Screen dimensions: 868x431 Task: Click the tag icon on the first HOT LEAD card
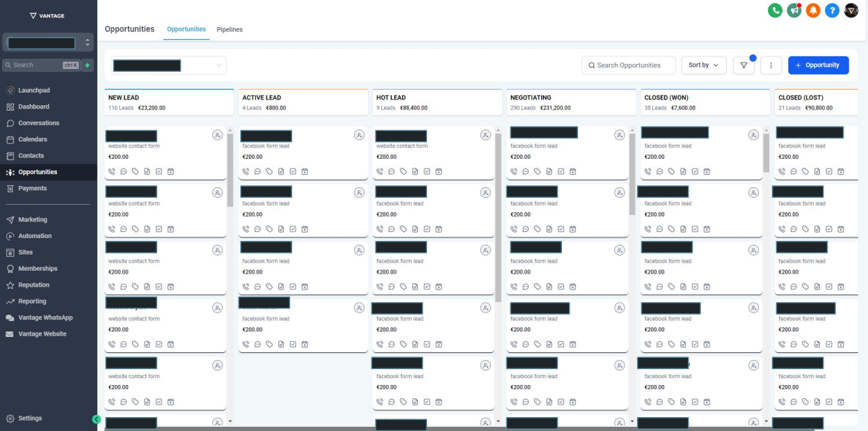click(403, 171)
